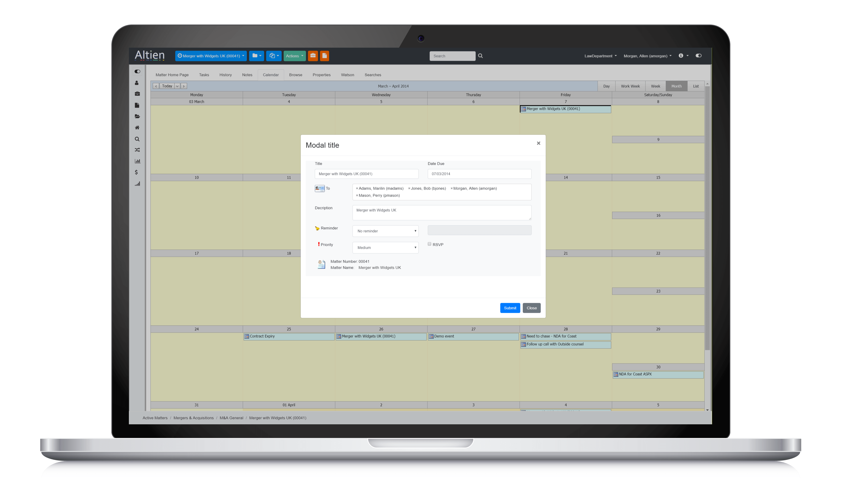The image size is (841, 504).
Task: Click the orange briefcase icon in top toolbar
Action: (313, 56)
